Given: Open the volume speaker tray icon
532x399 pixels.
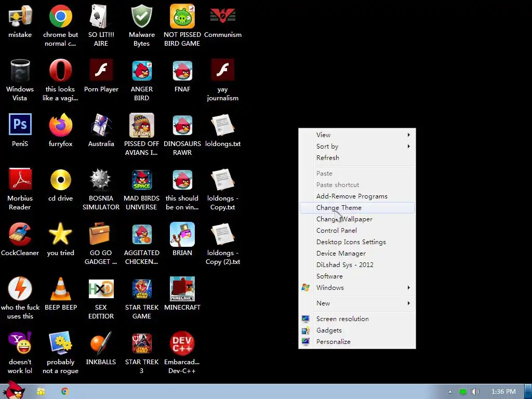Looking at the screenshot, I should (475, 392).
